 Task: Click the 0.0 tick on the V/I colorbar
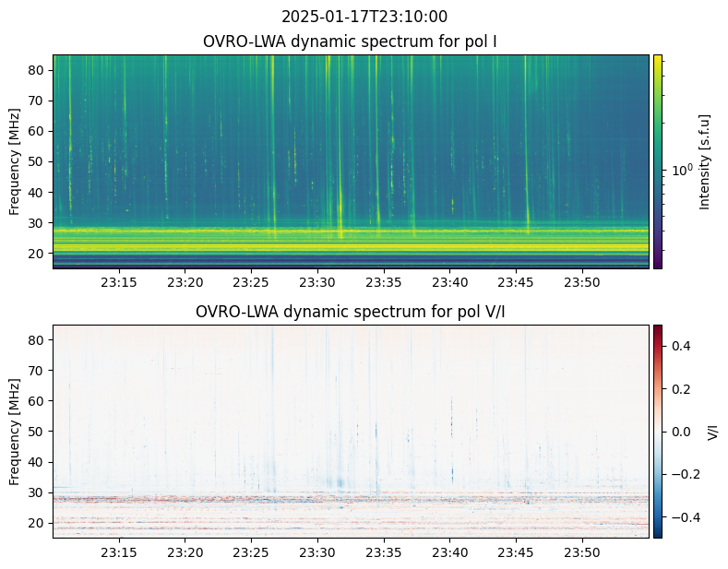(x=680, y=431)
